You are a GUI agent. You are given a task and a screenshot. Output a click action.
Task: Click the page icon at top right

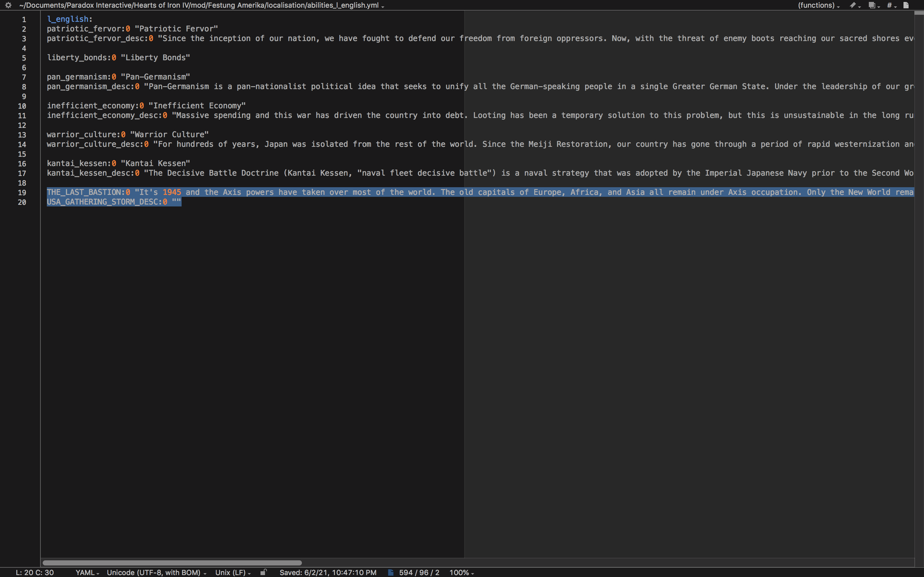click(905, 5)
